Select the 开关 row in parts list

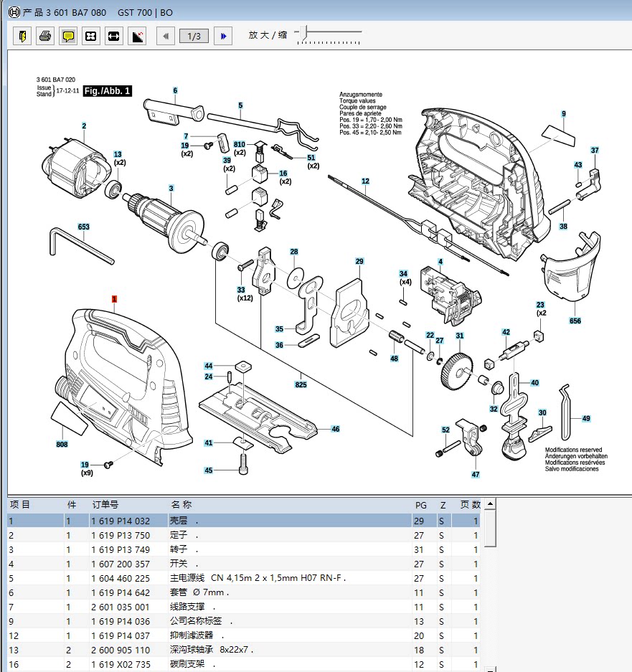pos(243,564)
